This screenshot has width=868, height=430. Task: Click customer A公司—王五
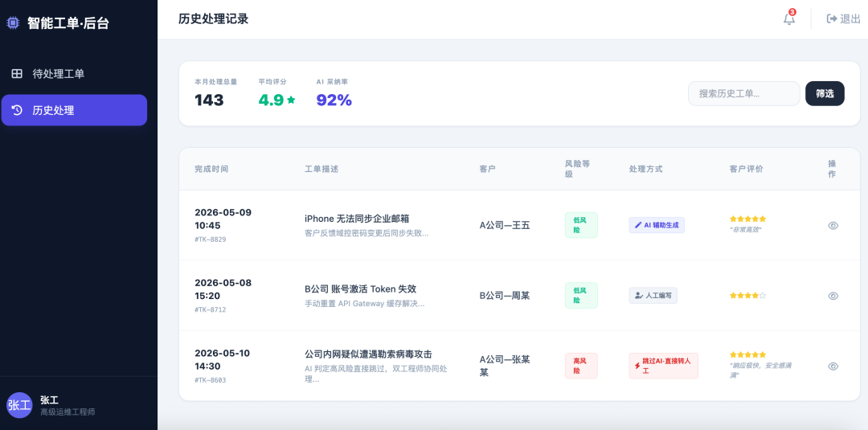click(504, 225)
